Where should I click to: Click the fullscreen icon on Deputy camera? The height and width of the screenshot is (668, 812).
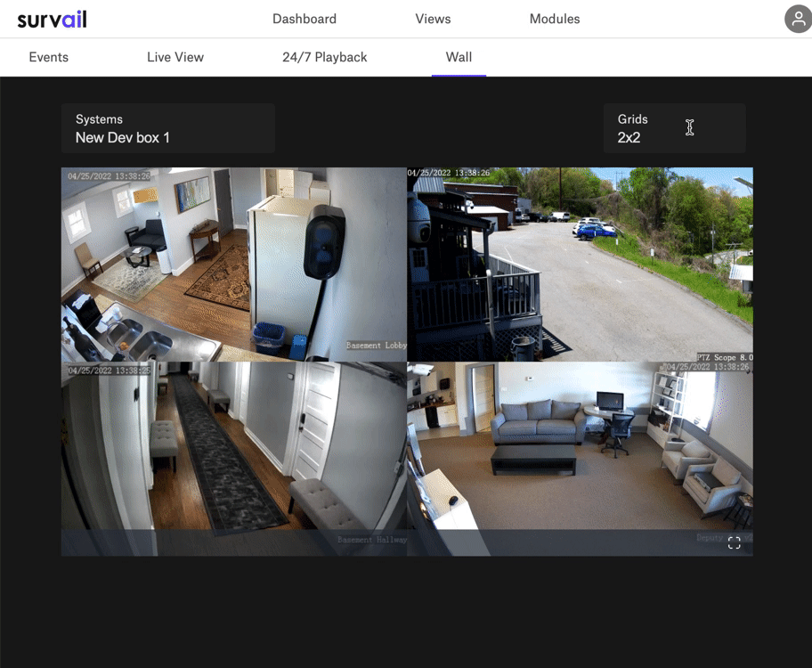pyautogui.click(x=734, y=542)
